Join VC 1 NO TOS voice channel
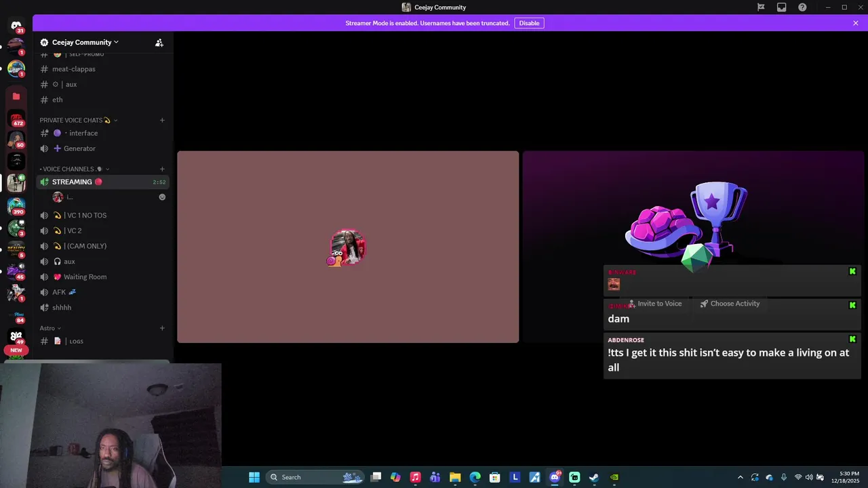 click(102, 216)
